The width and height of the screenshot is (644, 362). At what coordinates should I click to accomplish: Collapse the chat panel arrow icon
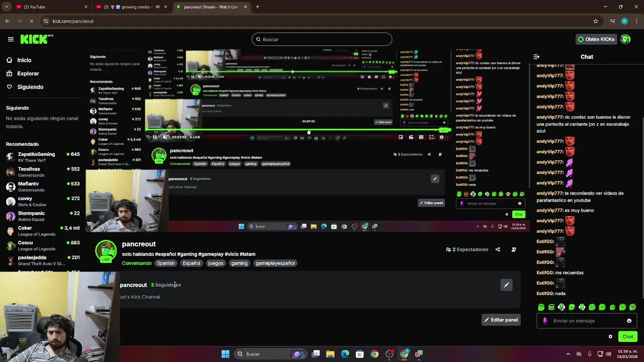[536, 57]
